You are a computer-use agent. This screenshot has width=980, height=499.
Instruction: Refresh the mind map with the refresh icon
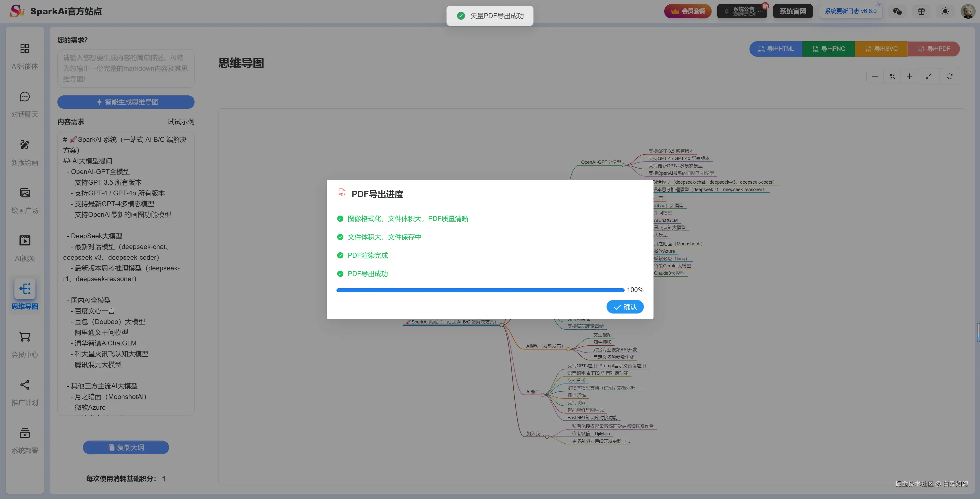click(950, 76)
